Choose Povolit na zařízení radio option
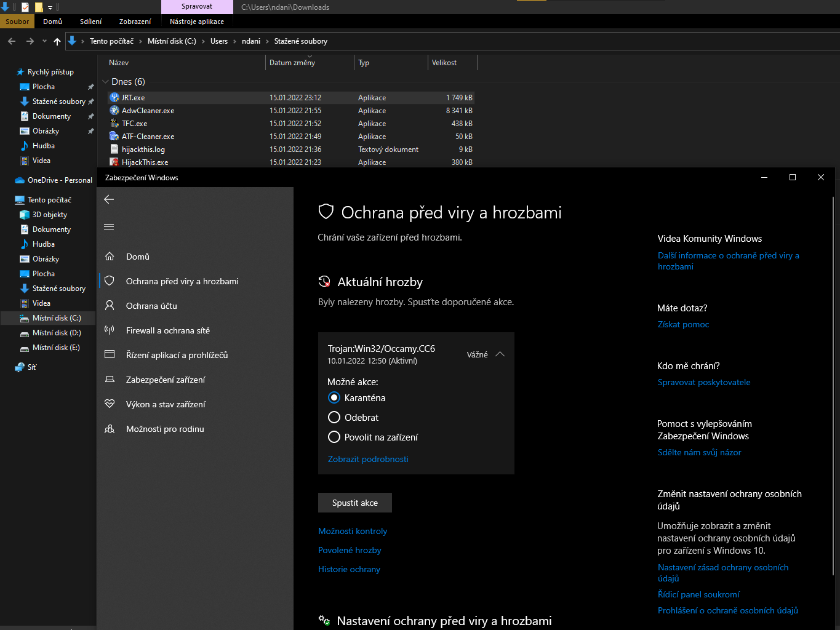 click(334, 437)
